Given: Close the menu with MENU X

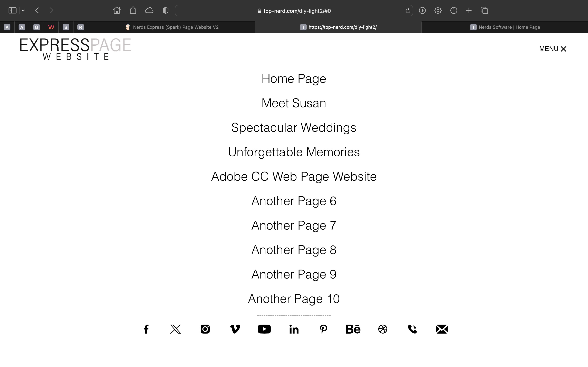Looking at the screenshot, I should (553, 49).
